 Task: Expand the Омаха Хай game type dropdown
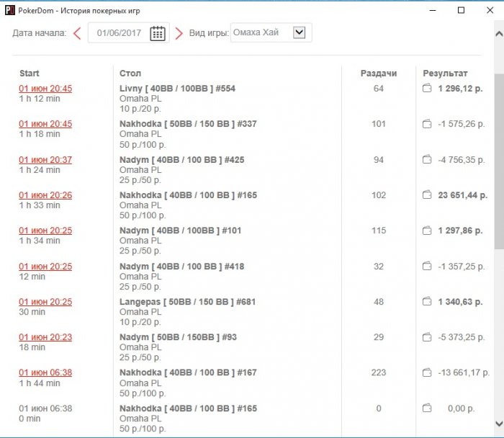point(300,32)
